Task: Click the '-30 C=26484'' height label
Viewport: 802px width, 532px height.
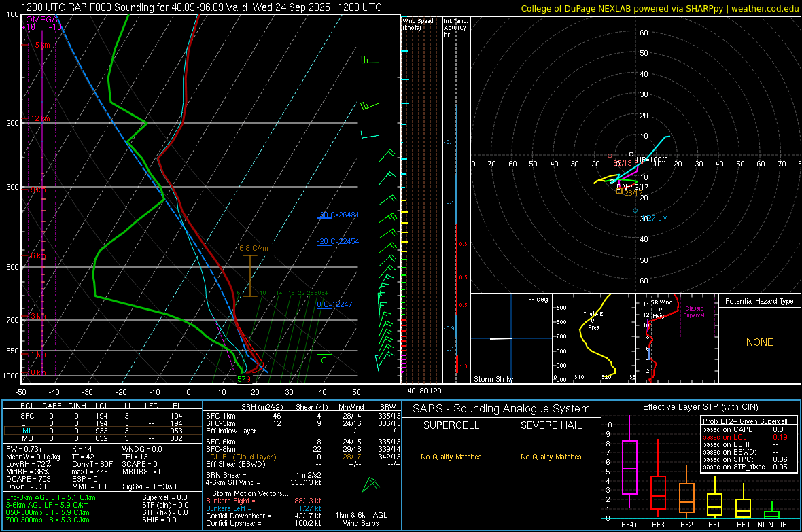Action: click(338, 215)
